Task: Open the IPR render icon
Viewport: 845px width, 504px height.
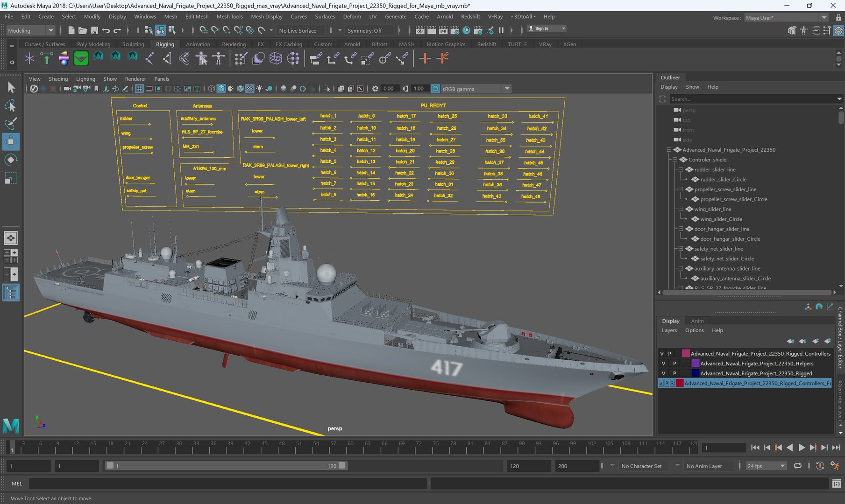Action: pos(443,30)
